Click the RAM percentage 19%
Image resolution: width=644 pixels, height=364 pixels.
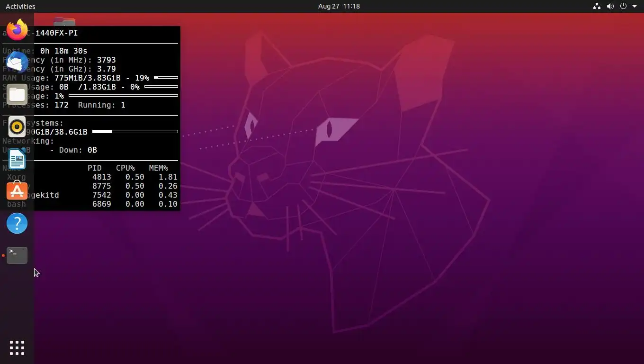[x=142, y=78]
